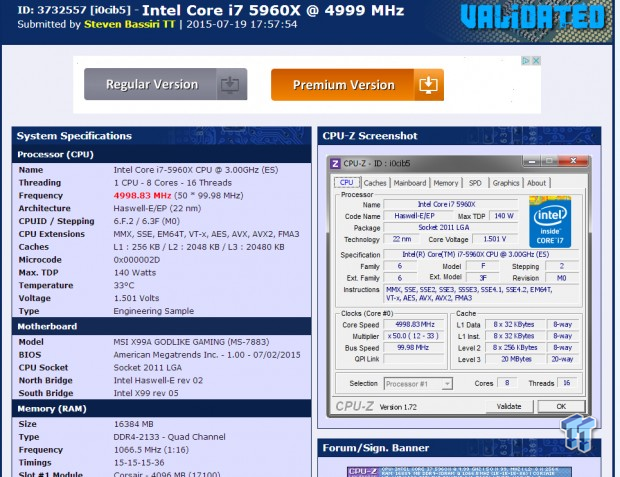Click the Cores value 8 field
620x477 pixels.
pyautogui.click(x=507, y=382)
